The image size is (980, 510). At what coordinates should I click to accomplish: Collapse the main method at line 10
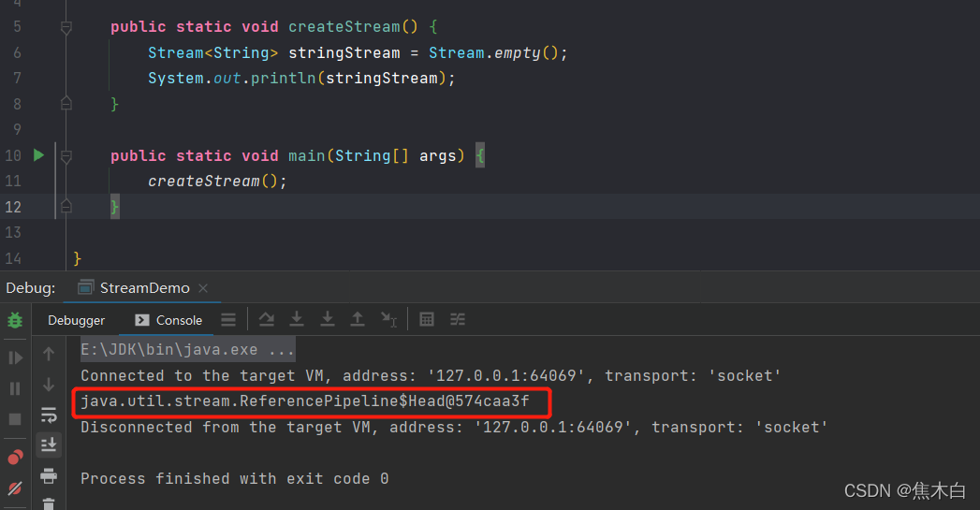coord(66,155)
